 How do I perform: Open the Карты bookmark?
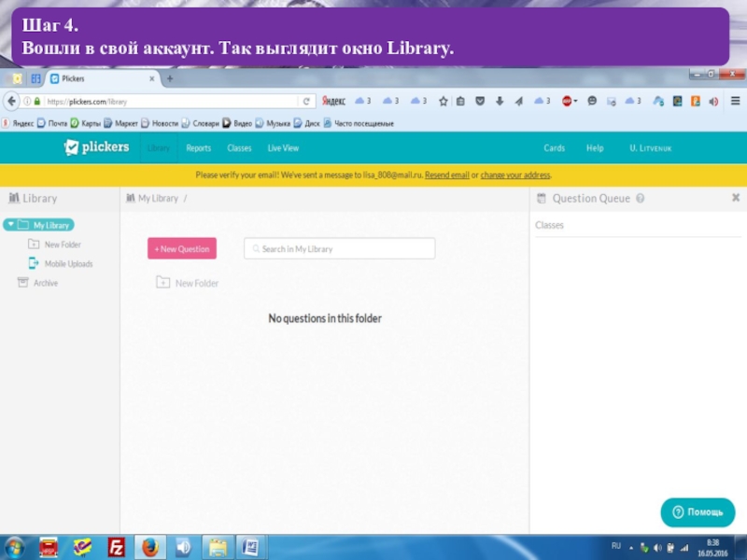click(86, 123)
